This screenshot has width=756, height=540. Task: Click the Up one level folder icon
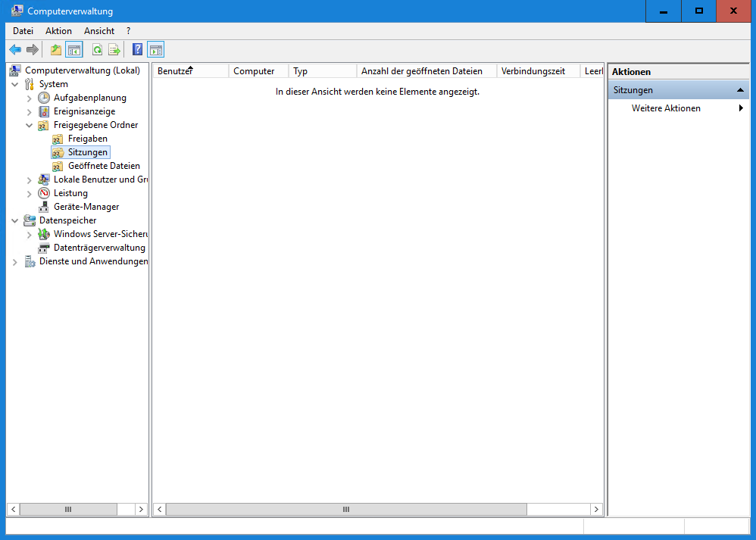click(56, 50)
